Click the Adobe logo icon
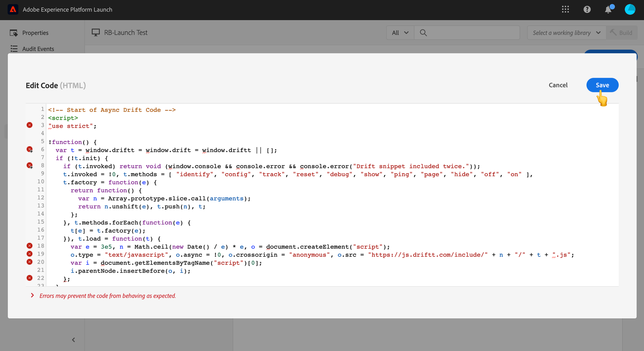Image resolution: width=644 pixels, height=351 pixels. click(x=13, y=9)
